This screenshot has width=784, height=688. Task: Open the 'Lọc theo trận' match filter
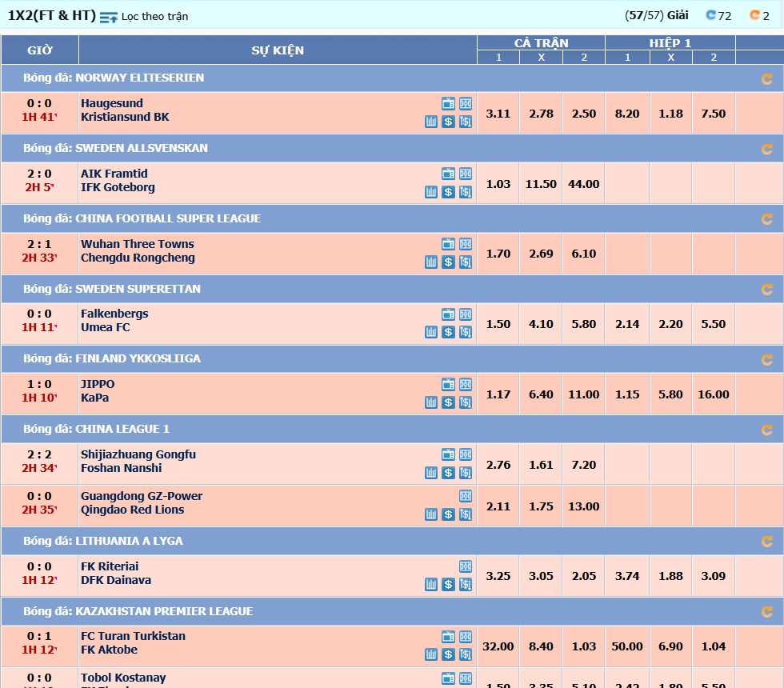click(144, 16)
